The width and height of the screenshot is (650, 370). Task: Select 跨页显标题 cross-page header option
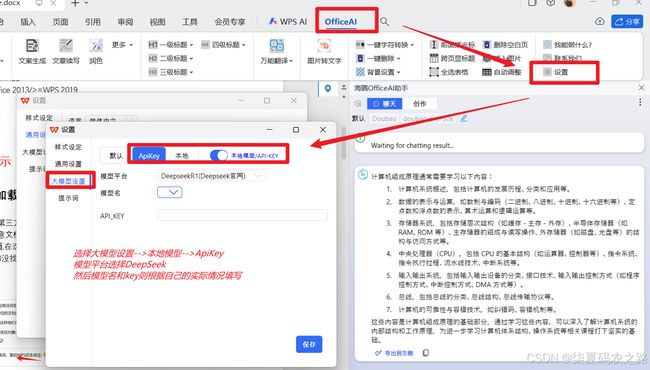click(452, 58)
